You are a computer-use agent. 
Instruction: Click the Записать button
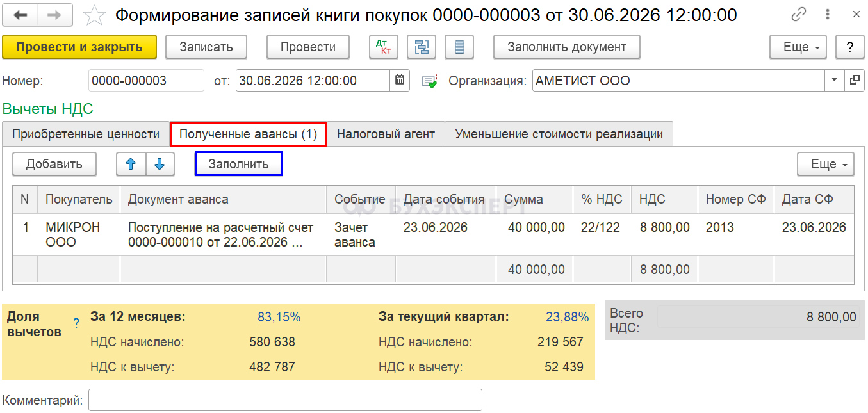coord(206,47)
